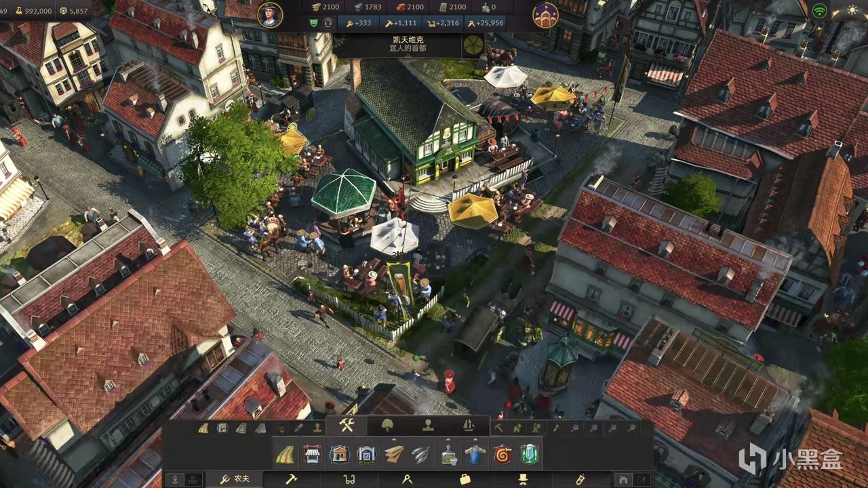Build a marketplace with the striped awning icon

click(312, 454)
